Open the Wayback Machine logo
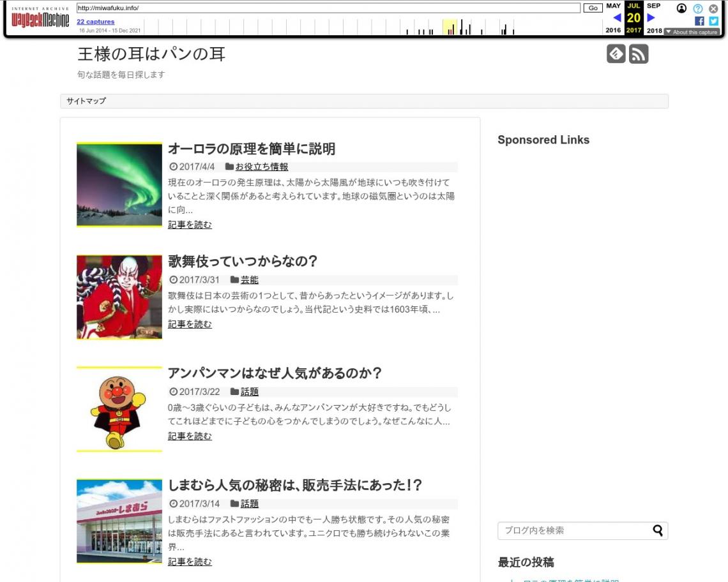This screenshot has height=582, width=728. point(40,18)
